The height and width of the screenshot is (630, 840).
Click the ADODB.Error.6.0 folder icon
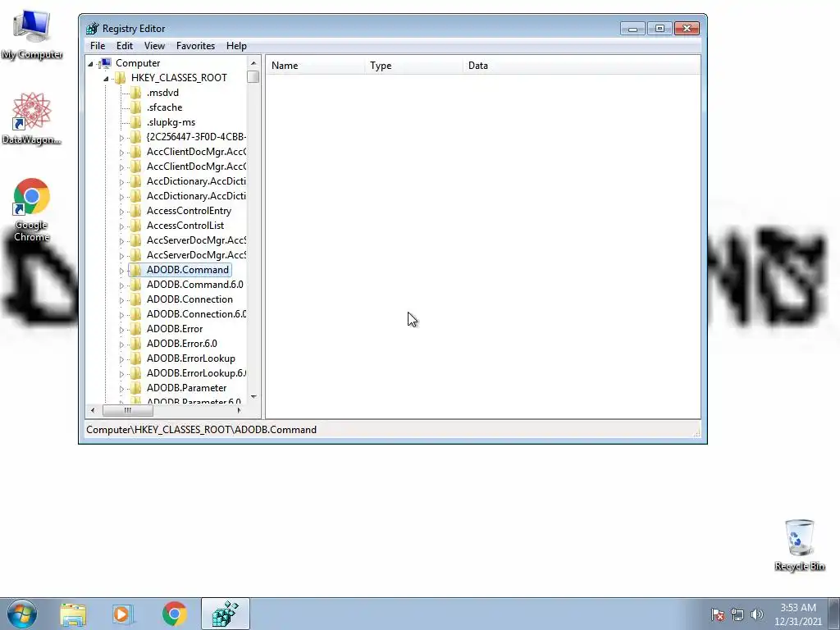(x=136, y=344)
